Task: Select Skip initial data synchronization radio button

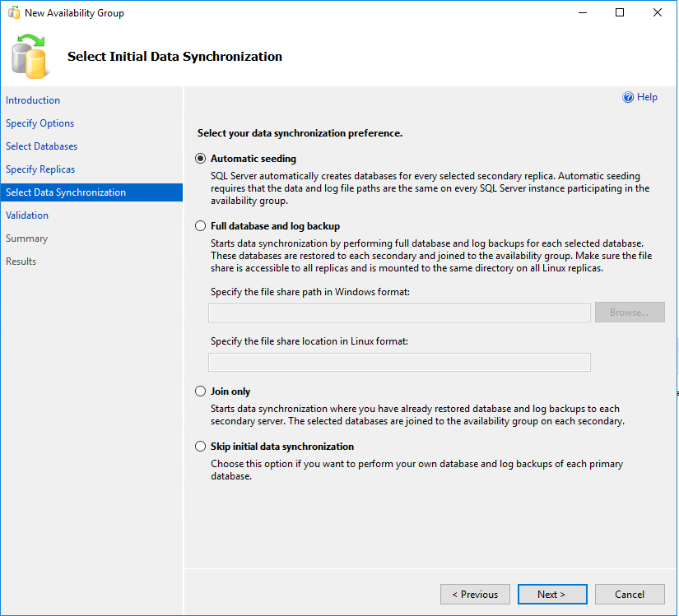Action: (200, 446)
